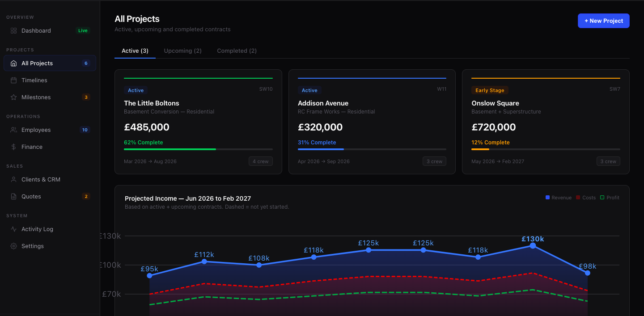The width and height of the screenshot is (644, 316).
Task: Click the £98k chart data point
Action: [x=588, y=273]
